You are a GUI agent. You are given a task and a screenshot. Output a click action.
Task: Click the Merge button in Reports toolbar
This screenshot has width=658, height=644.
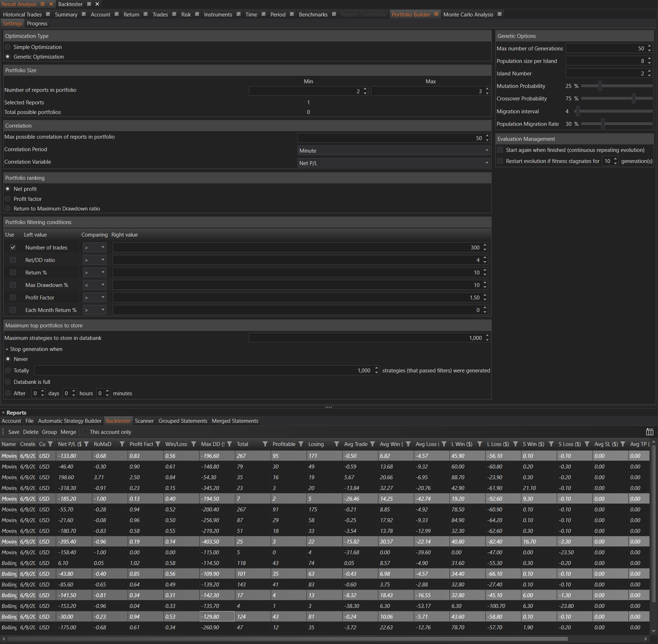click(68, 432)
